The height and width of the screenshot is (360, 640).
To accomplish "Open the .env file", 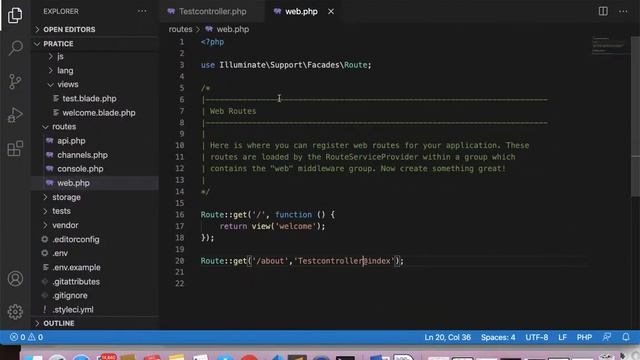I will 60,253.
